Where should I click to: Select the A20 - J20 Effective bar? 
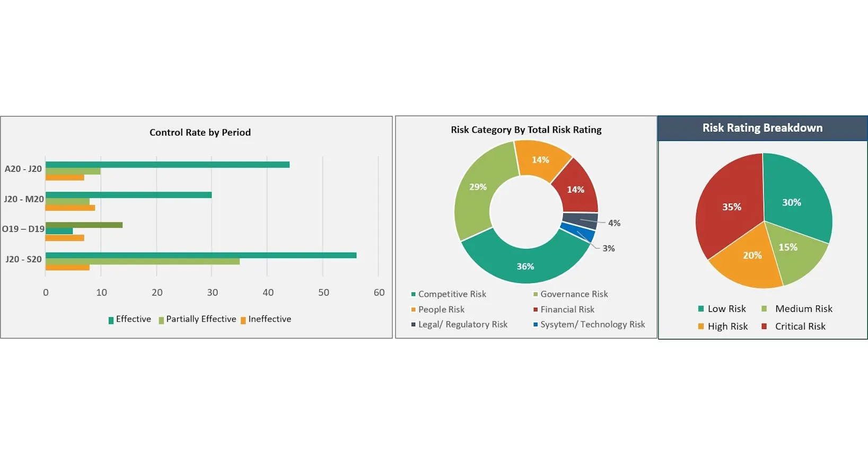coord(168,165)
